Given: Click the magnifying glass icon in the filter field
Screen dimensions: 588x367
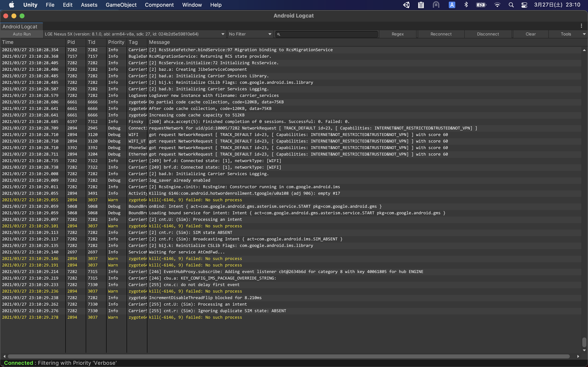Looking at the screenshot, I should pyautogui.click(x=279, y=34).
